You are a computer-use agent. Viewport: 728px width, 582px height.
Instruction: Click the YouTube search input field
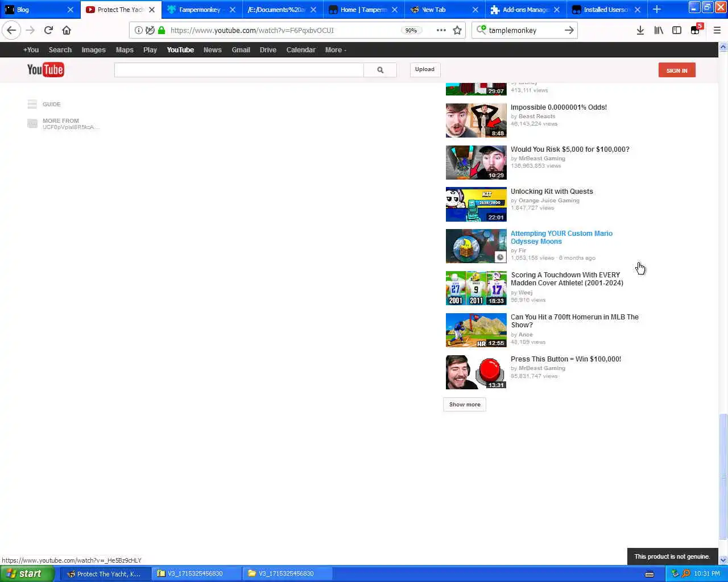(x=239, y=70)
